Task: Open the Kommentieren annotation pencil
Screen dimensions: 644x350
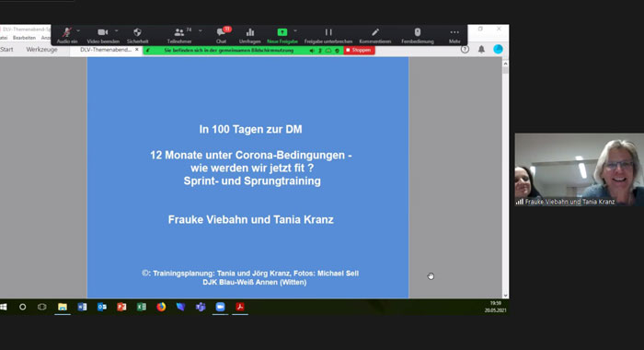Action: click(375, 35)
